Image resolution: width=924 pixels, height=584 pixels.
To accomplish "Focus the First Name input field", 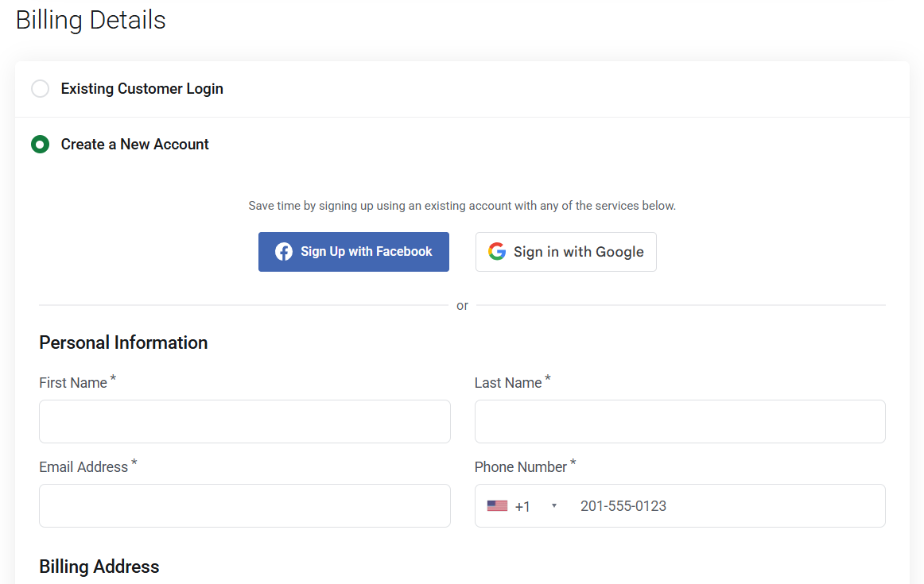I will click(244, 421).
